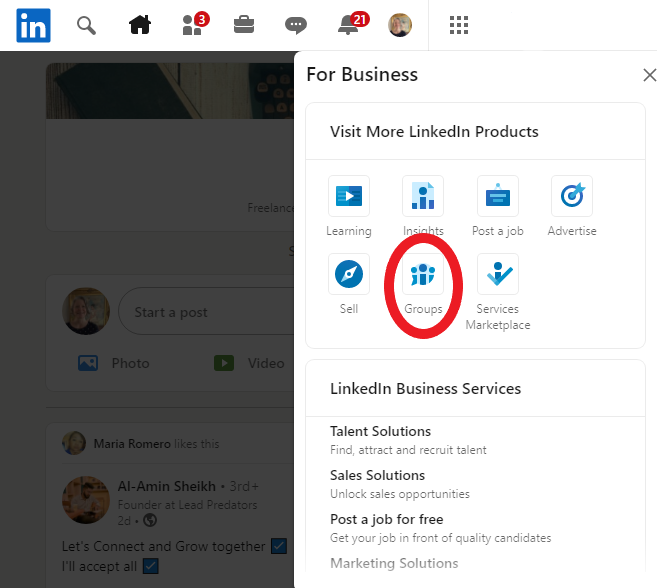Open the Sell compass icon

pyautogui.click(x=349, y=274)
